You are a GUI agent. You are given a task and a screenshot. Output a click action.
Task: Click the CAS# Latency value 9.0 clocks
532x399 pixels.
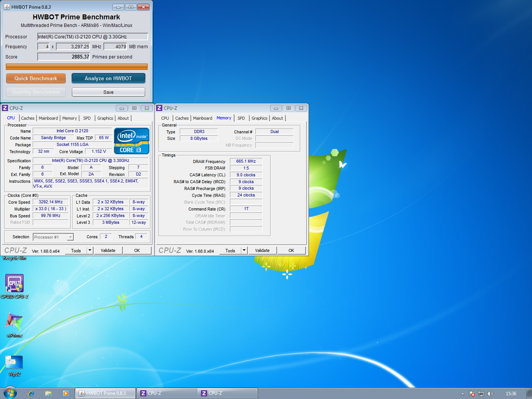[246, 175]
